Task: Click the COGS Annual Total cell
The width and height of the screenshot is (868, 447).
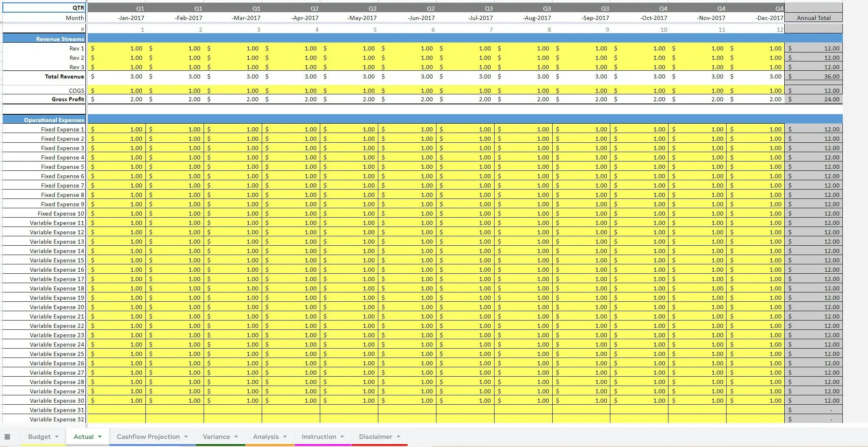Action: [813, 90]
